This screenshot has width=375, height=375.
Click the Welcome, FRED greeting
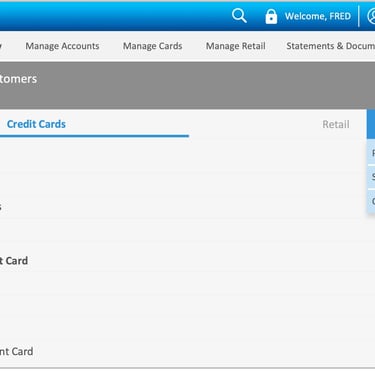point(318,16)
